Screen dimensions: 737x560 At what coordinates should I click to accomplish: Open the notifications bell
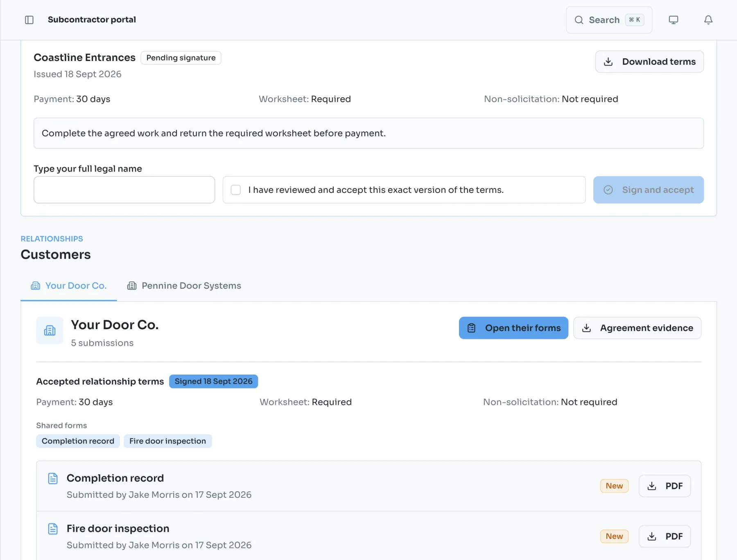(x=708, y=20)
